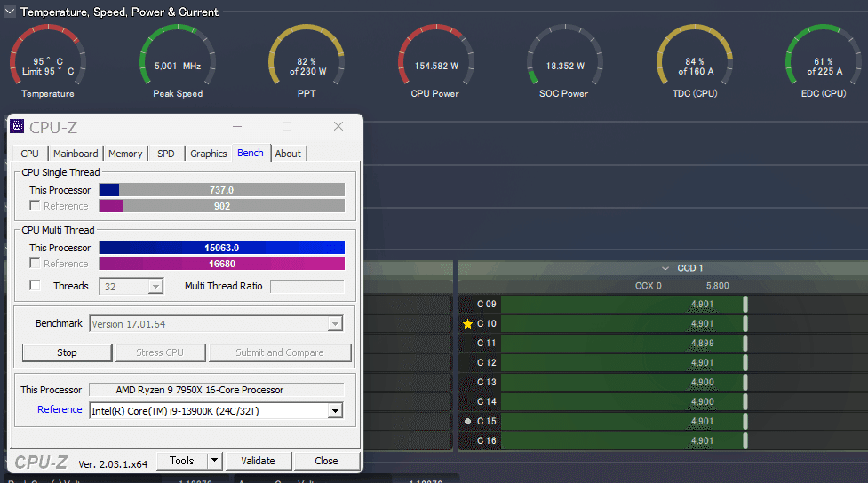Click the Peak Speed gauge
The width and height of the screenshot is (868, 483).
point(178,61)
